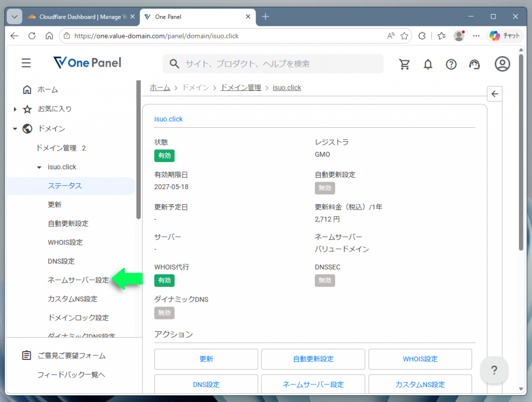532x402 pixels.
Task: Select ステータス in the sidebar
Action: tap(64, 186)
